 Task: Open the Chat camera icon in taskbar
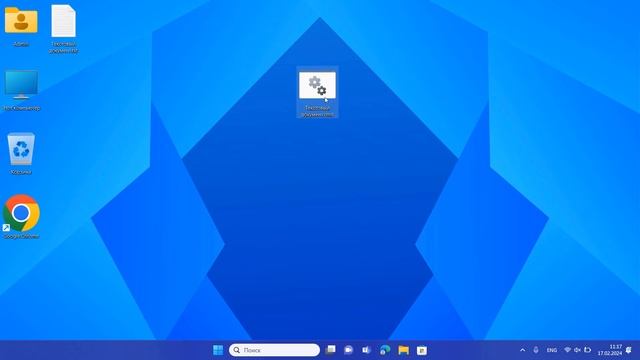pos(348,350)
